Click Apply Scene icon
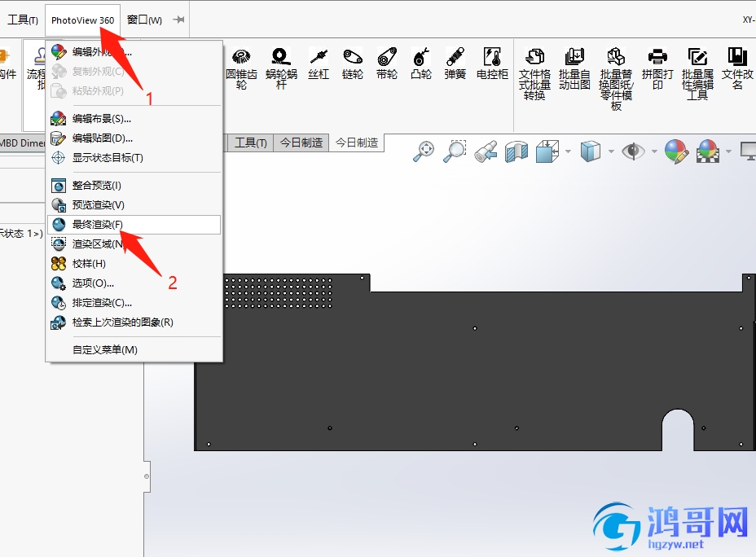Image resolution: width=756 pixels, height=557 pixels. point(708,151)
